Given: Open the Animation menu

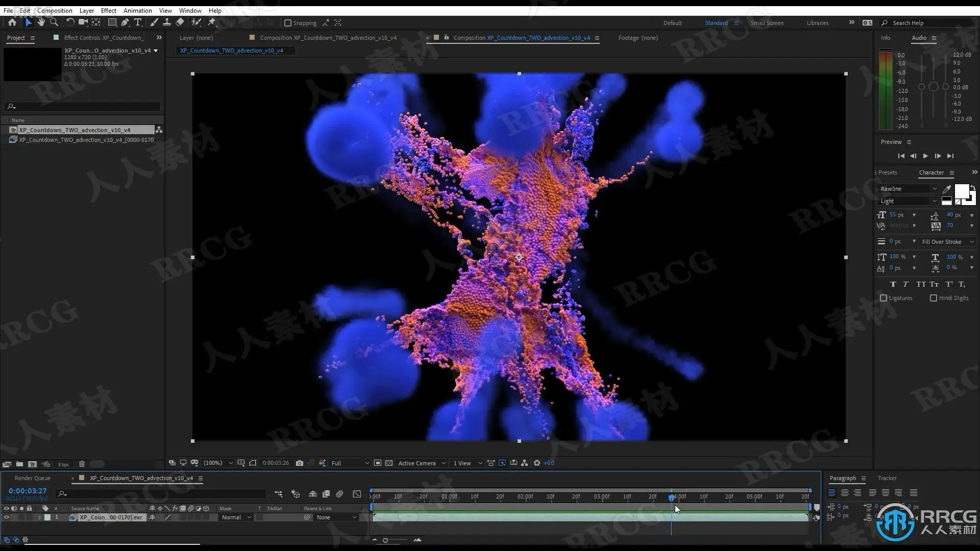Looking at the screenshot, I should point(137,10).
